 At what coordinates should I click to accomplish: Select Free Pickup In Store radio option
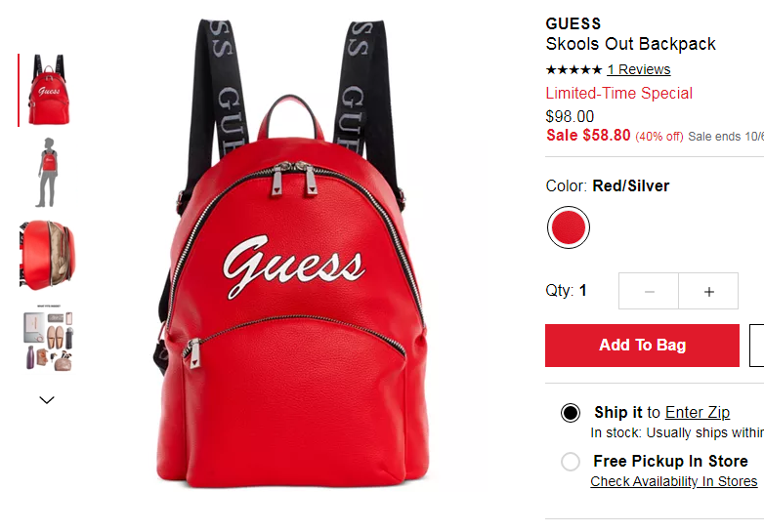pyautogui.click(x=571, y=462)
